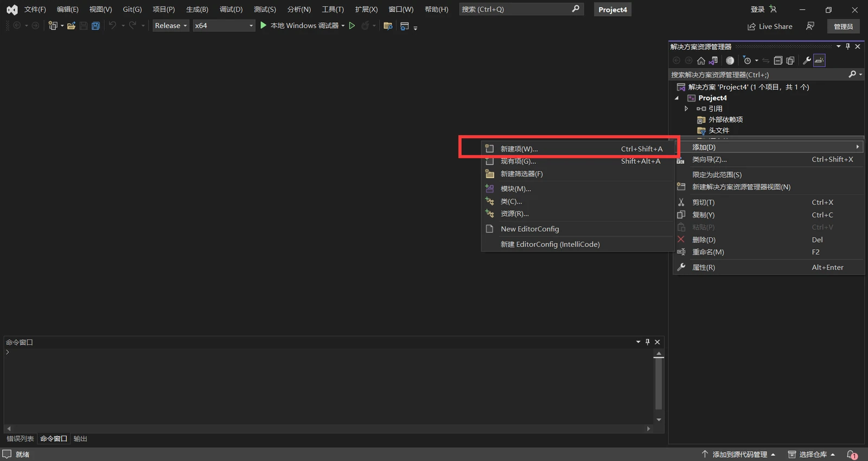Choose 属性(R) in the context menu
This screenshot has width=868, height=461.
(x=769, y=267)
